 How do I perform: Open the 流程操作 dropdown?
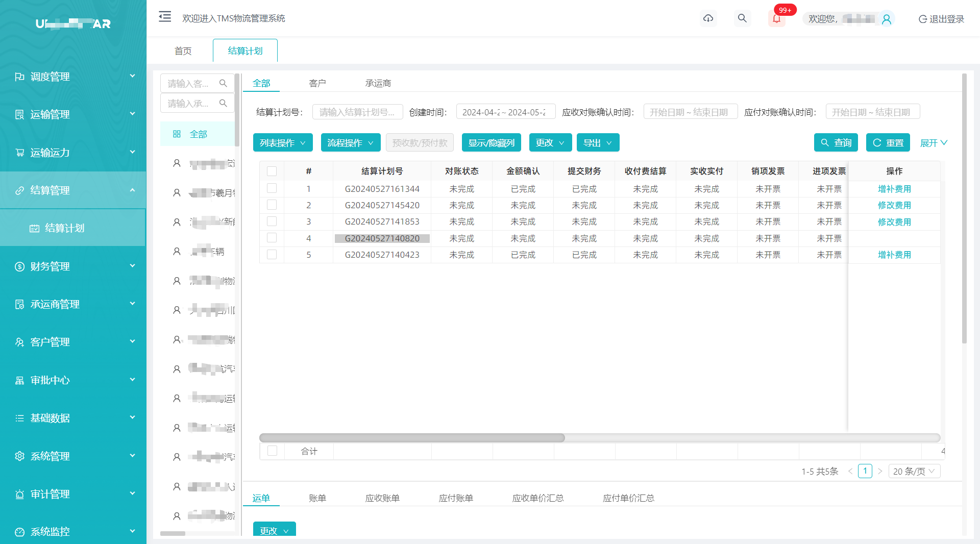351,143
